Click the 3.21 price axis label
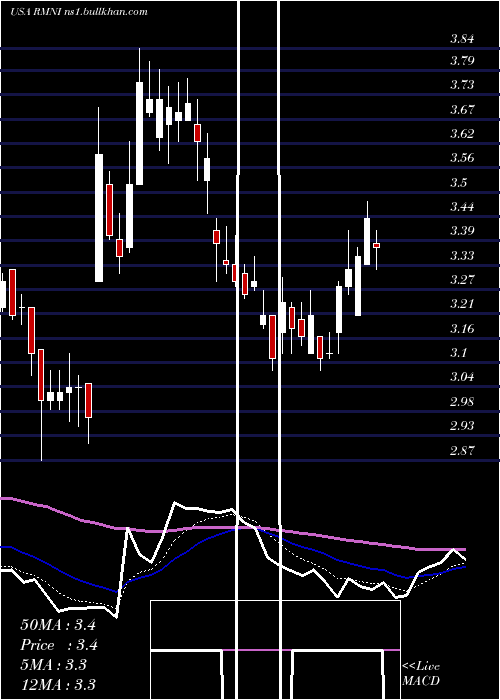 462,304
